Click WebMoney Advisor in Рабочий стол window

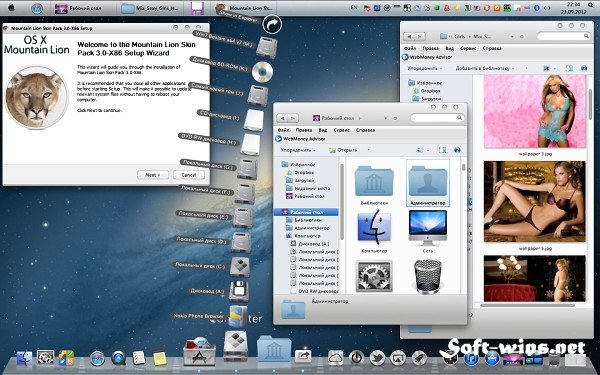point(300,139)
